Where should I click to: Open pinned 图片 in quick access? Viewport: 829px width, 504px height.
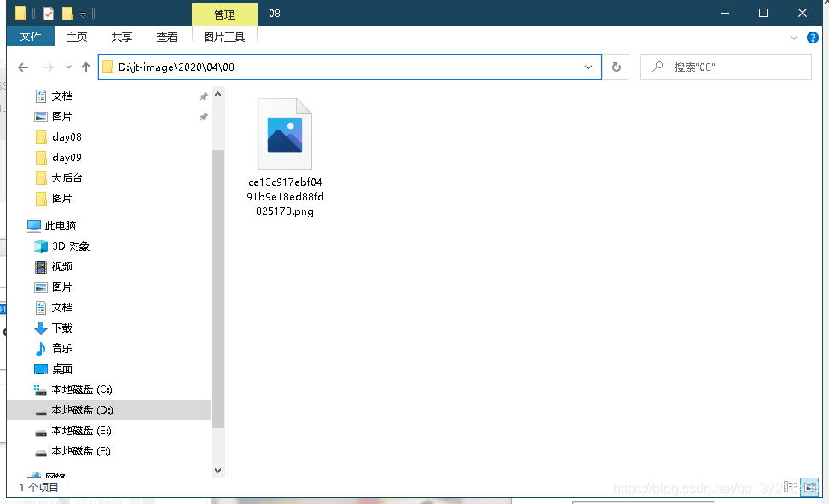[62, 116]
